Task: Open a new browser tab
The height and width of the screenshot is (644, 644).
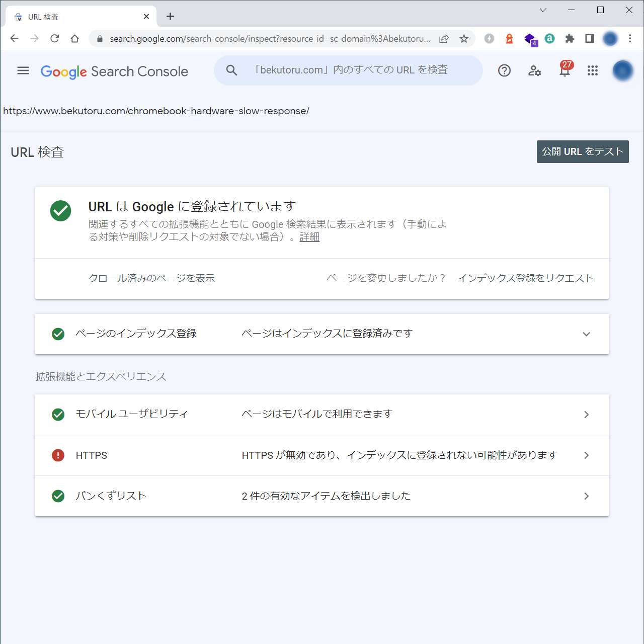Action: [171, 17]
